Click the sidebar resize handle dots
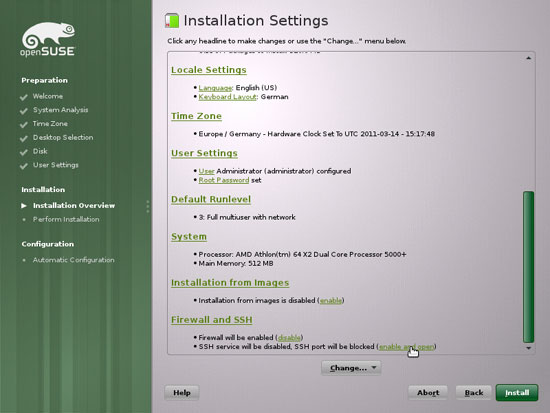The width and height of the screenshot is (550, 413). click(148, 207)
